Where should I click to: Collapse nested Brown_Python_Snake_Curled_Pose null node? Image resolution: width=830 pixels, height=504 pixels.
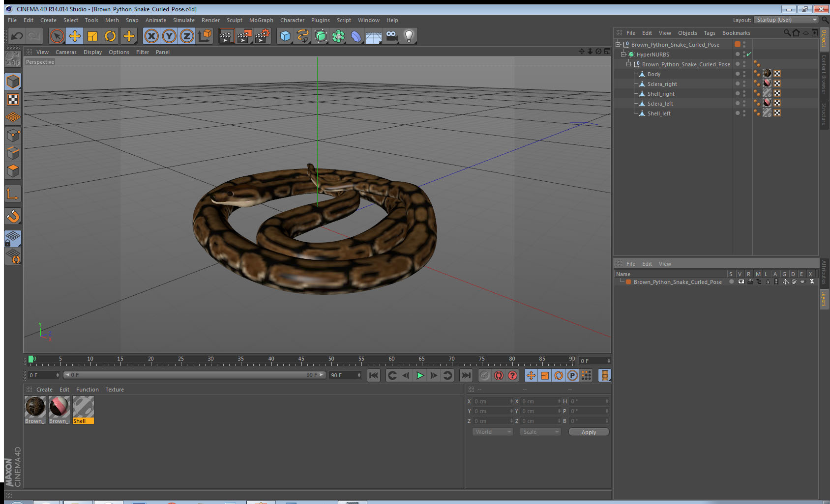click(x=628, y=64)
